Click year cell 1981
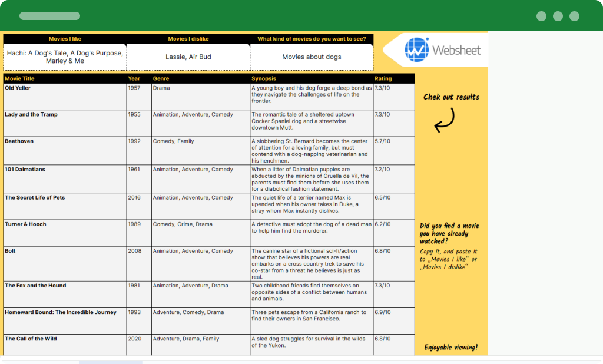 point(139,294)
